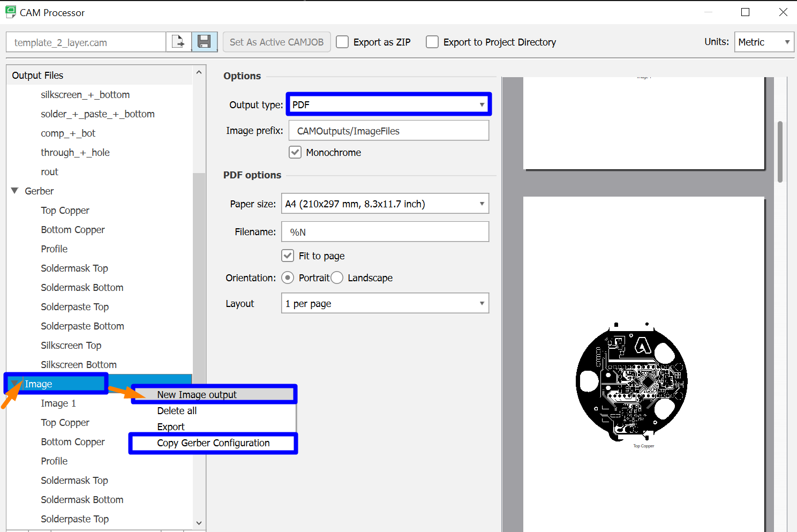Image resolution: width=797 pixels, height=532 pixels.
Task: Choose Copy Gerber Configuration
Action: pyautogui.click(x=213, y=443)
